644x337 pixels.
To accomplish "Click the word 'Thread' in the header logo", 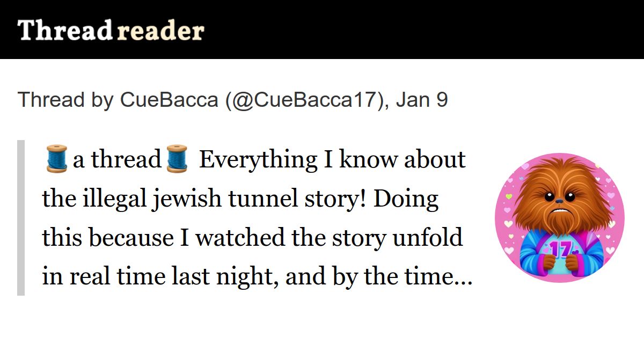I will pos(64,31).
